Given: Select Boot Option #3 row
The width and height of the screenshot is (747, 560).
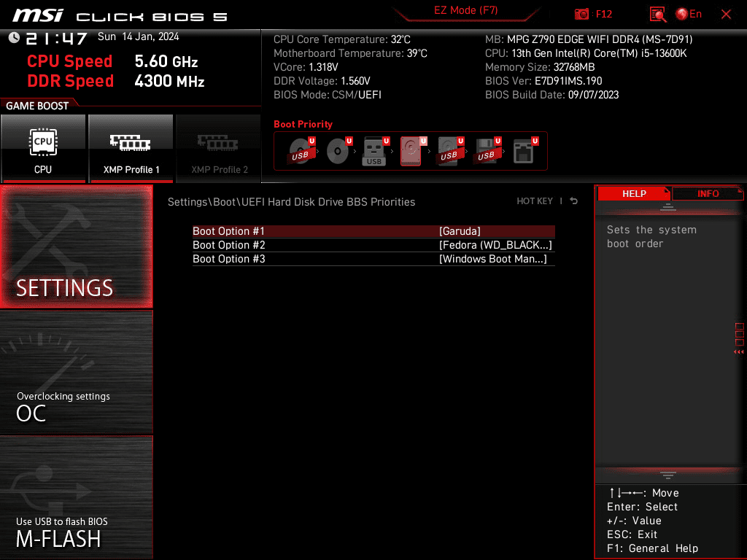Looking at the screenshot, I should pos(373,259).
